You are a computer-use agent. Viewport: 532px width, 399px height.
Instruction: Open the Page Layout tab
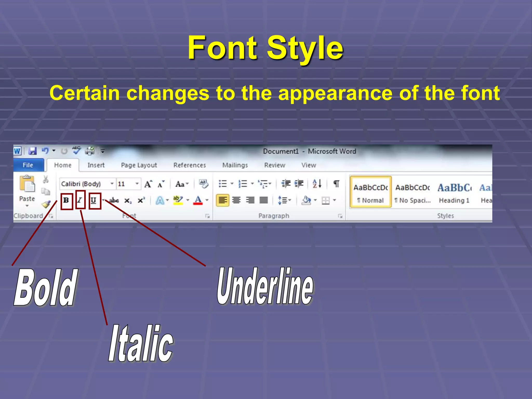pos(139,165)
